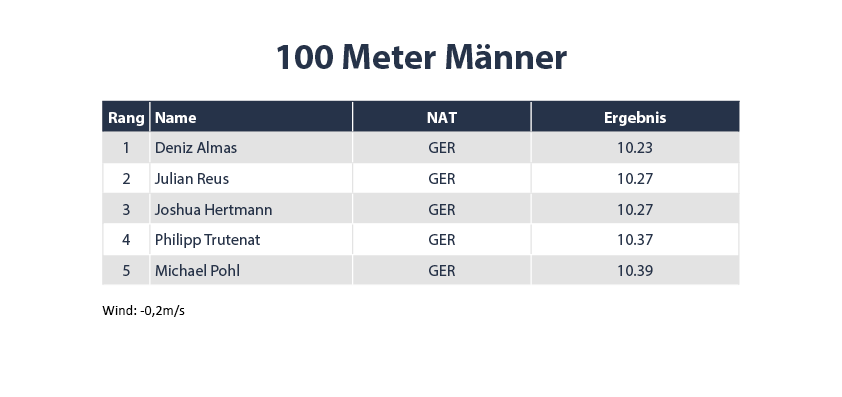Click the 10.37 result value
Screen dimensions: 842x397
click(635, 240)
